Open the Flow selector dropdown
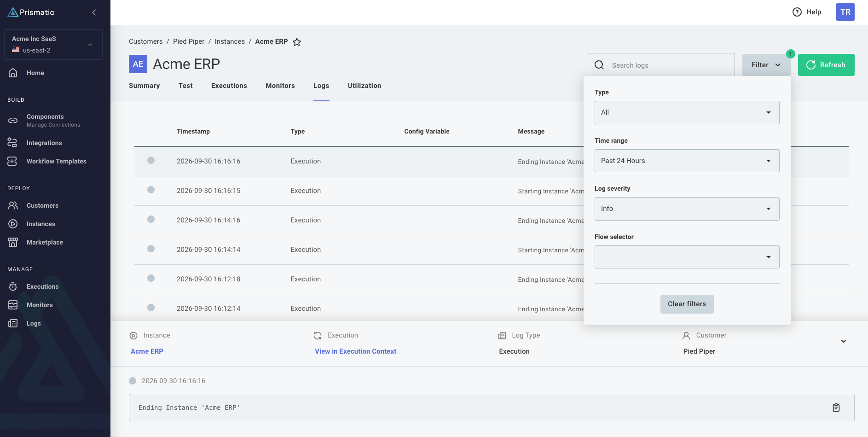 (687, 257)
